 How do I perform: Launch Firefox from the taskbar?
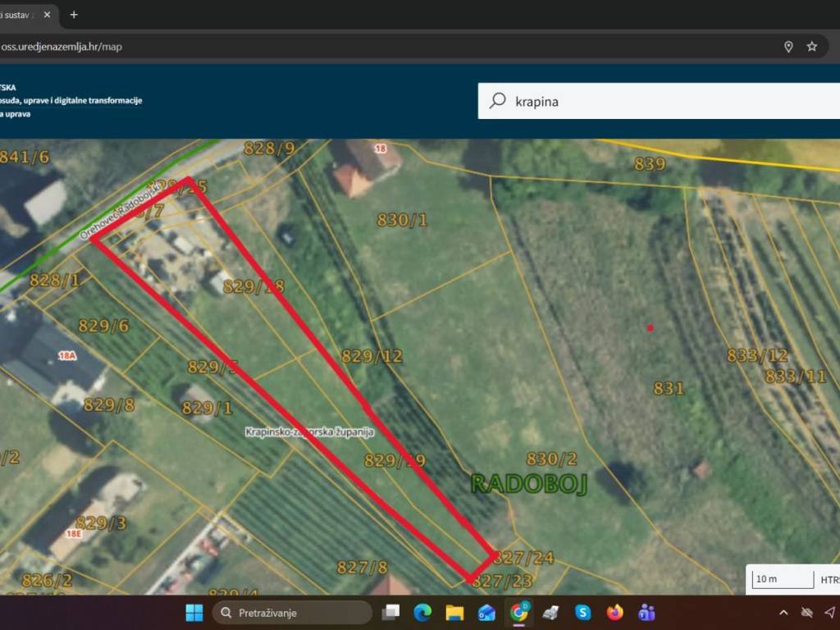[614, 613]
